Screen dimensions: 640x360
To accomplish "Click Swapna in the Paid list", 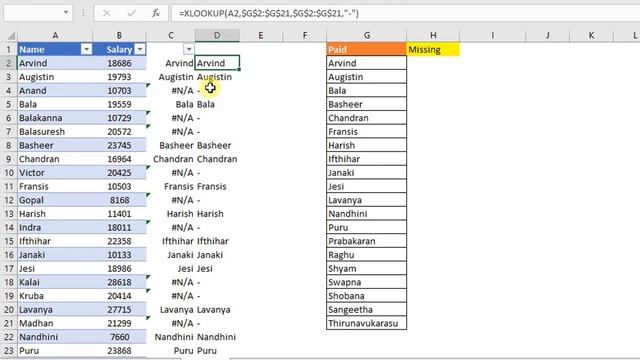I will pyautogui.click(x=367, y=282).
